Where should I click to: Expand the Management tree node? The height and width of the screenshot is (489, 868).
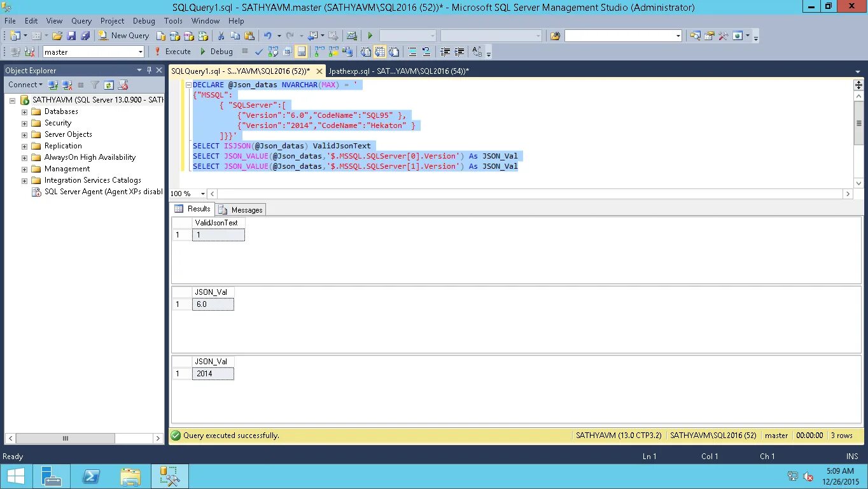[24, 169]
